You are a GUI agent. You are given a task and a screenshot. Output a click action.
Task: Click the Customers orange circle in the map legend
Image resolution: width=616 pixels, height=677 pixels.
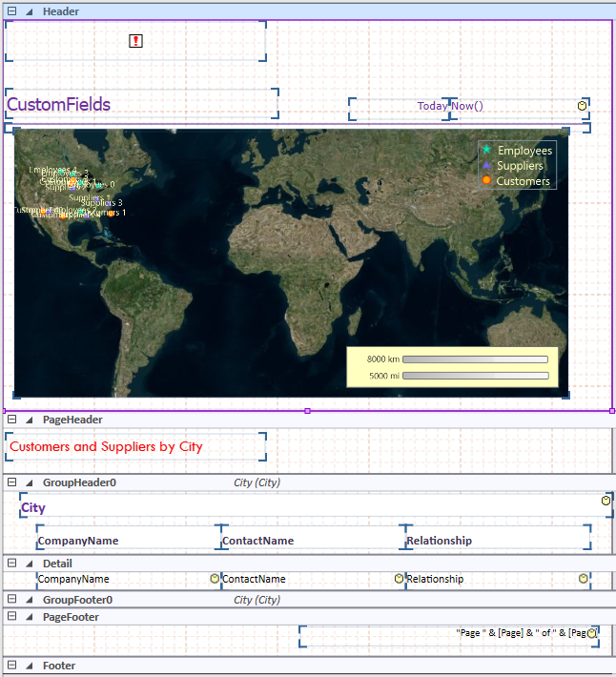[x=486, y=180]
